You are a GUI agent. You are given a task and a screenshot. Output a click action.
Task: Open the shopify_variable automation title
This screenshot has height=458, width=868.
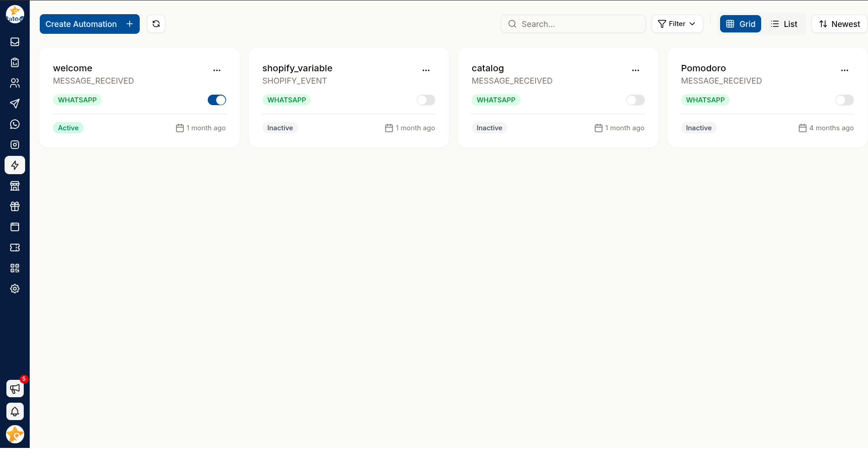[x=297, y=68]
